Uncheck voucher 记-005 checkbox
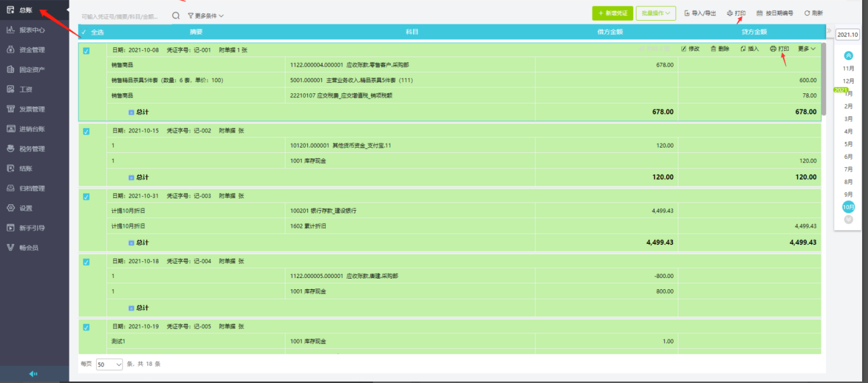The width and height of the screenshot is (868, 383). [x=86, y=328]
